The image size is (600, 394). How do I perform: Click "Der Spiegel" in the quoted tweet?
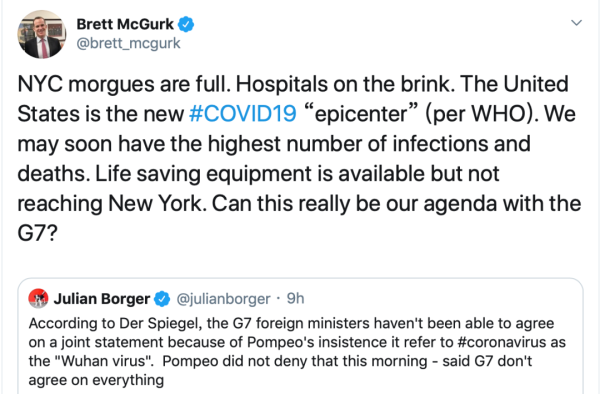click(160, 324)
